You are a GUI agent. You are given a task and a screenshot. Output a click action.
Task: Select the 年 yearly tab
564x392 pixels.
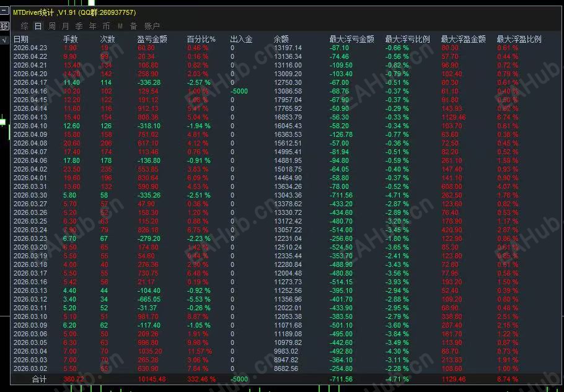93,26
